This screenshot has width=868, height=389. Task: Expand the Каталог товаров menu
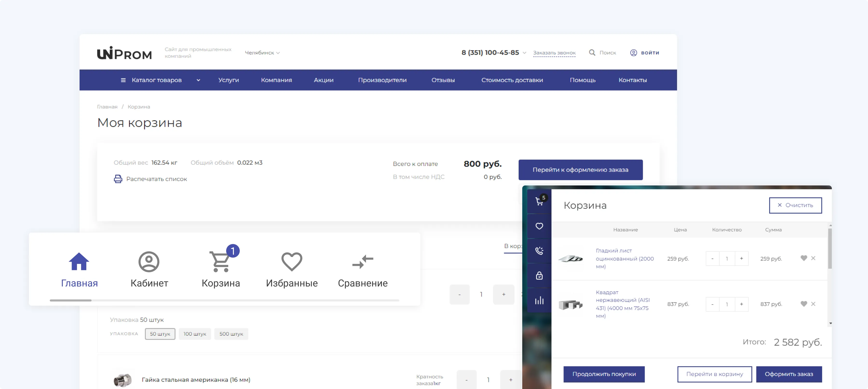click(157, 80)
